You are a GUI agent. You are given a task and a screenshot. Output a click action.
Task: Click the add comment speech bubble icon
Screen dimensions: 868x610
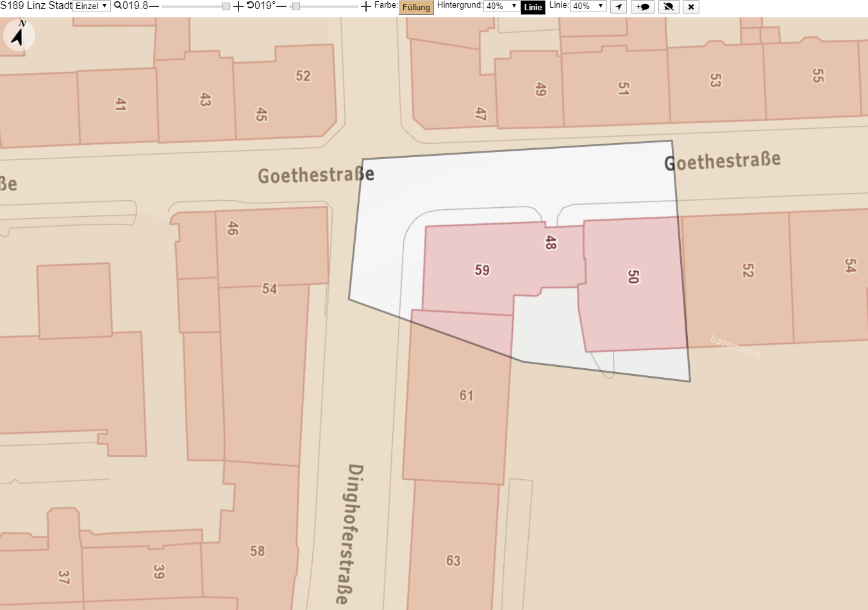(642, 6)
